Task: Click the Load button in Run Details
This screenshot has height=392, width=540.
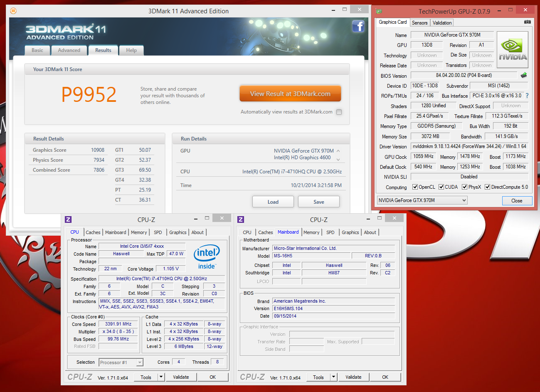Action: pyautogui.click(x=273, y=202)
